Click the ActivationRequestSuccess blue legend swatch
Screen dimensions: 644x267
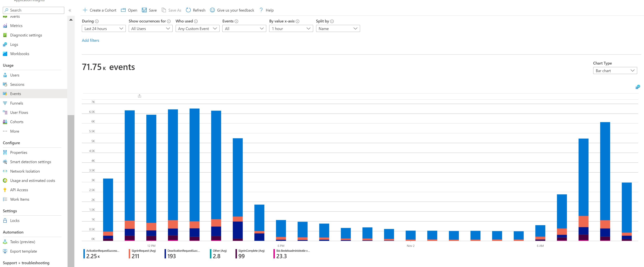click(84, 254)
